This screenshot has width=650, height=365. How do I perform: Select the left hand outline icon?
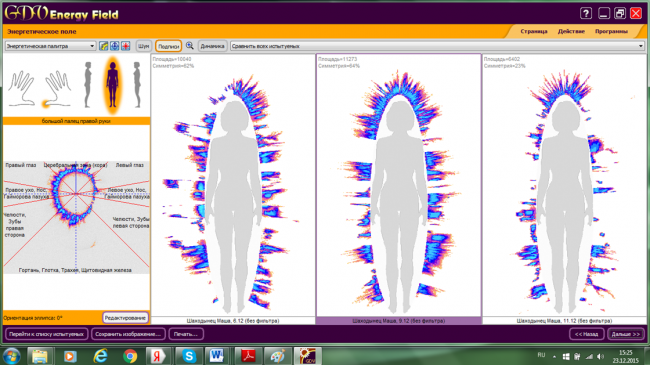22,88
